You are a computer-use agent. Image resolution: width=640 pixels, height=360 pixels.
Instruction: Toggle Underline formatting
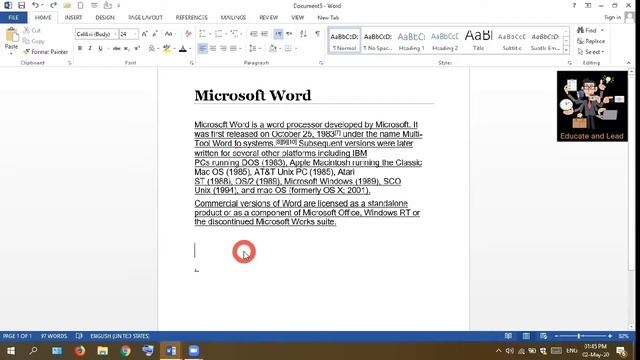coord(100,49)
